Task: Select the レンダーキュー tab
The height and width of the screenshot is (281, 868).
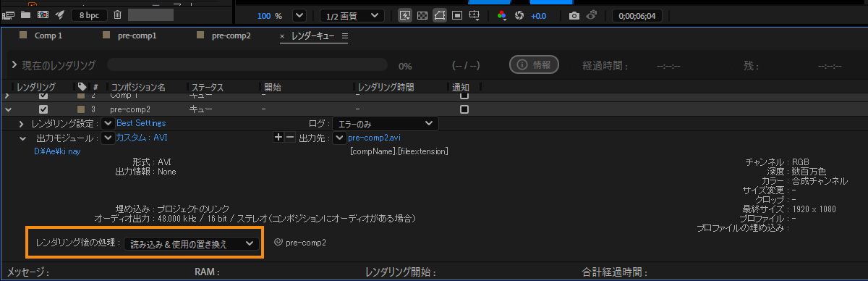Action: pos(312,36)
